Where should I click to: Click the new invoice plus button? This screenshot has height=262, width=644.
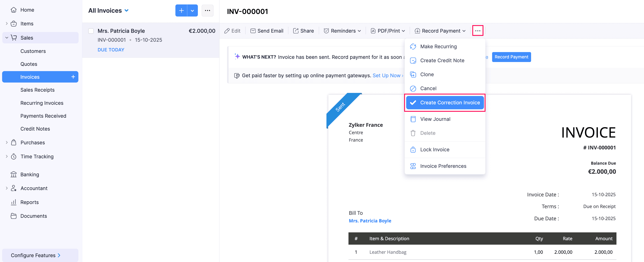(x=181, y=11)
